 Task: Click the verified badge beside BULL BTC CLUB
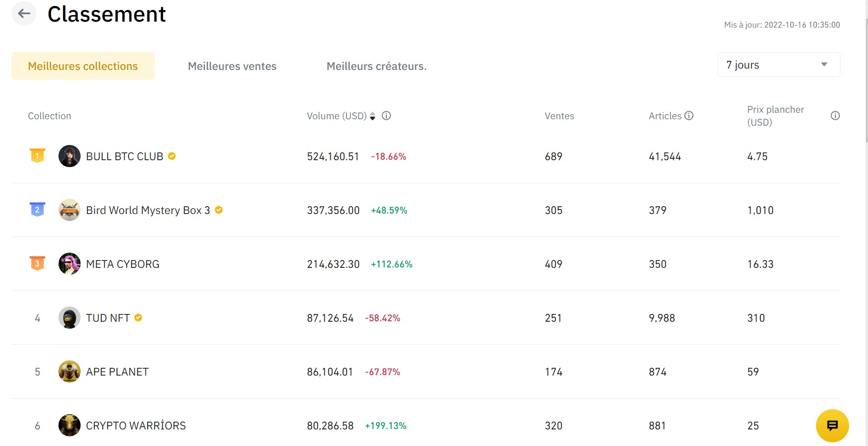click(x=171, y=156)
